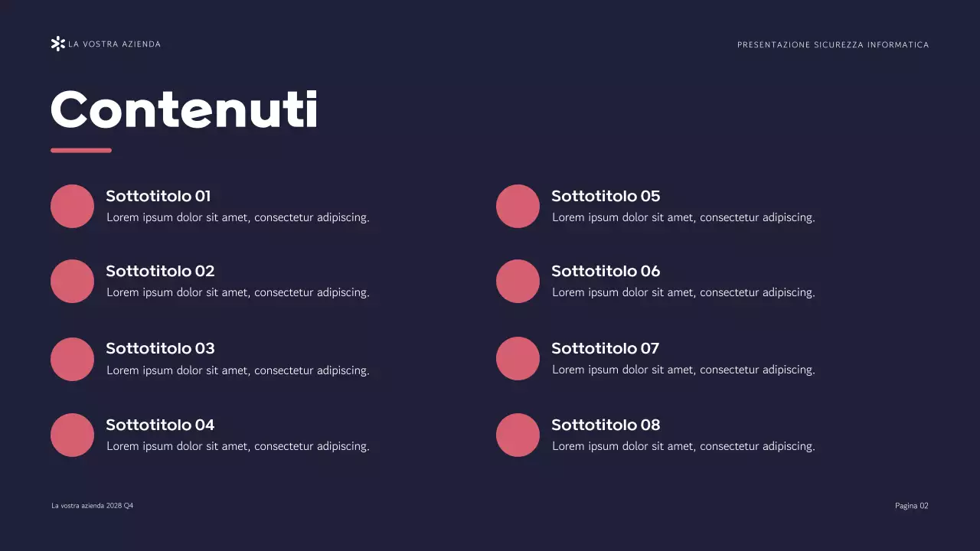Click the Contenuti slide title
The width and height of the screenshot is (980, 551).
[184, 109]
